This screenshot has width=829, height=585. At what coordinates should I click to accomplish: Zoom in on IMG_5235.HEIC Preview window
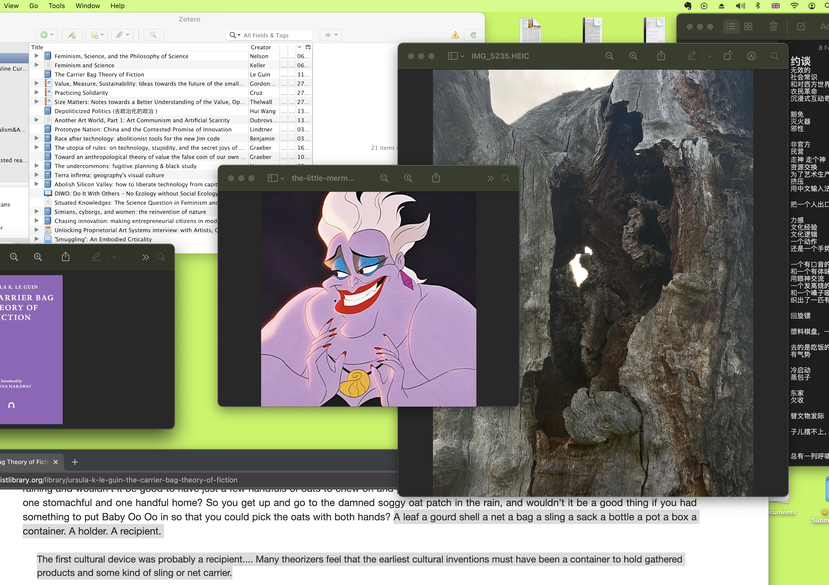(633, 56)
